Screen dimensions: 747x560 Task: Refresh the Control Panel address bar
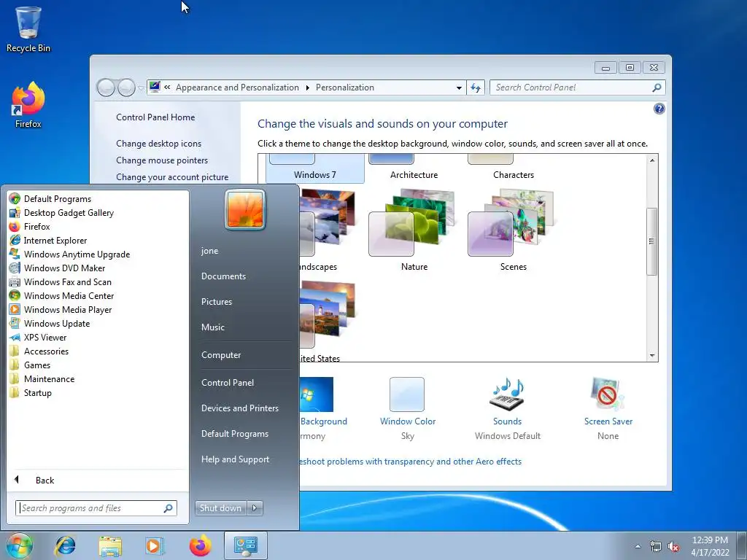[476, 87]
